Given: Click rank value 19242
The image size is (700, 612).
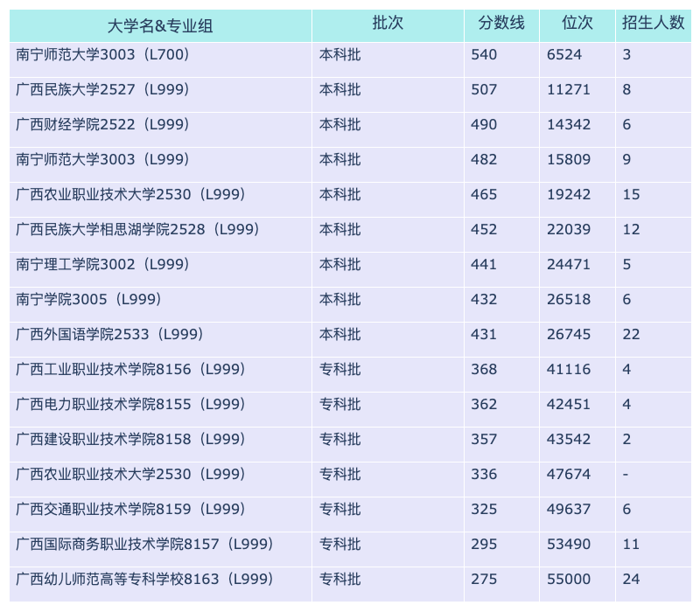Looking at the screenshot, I should (569, 194).
